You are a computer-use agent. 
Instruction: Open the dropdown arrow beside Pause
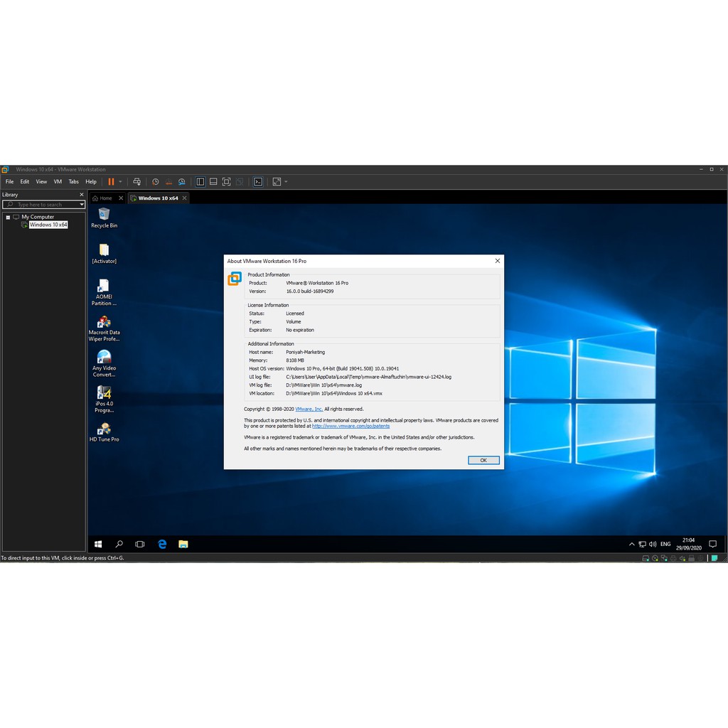[x=120, y=182]
